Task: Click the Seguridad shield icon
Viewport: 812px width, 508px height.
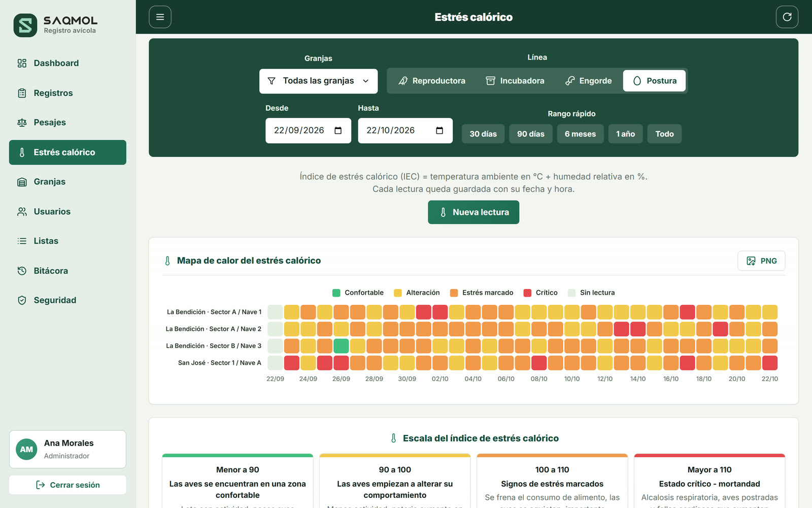Action: pyautogui.click(x=22, y=300)
